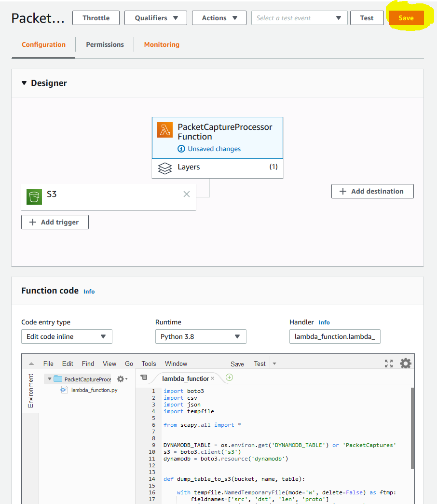This screenshot has width=437, height=504.
Task: Toggle editor fullscreen icon
Action: tap(388, 364)
